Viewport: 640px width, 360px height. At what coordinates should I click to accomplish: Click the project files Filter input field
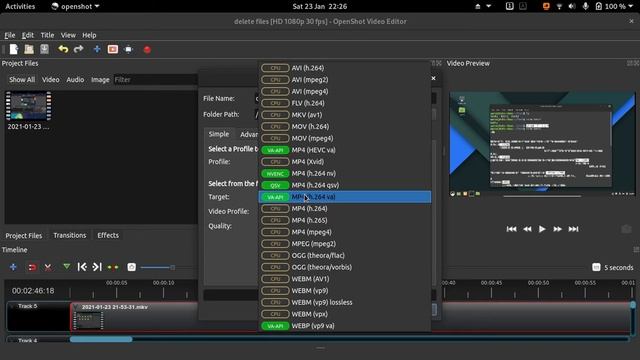(x=155, y=80)
